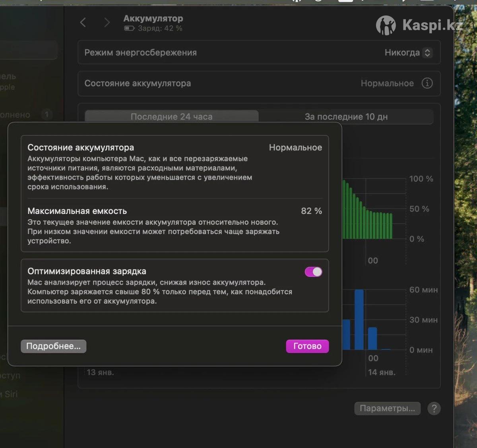Click the Kaspi.kz logo
Screen dimensions: 477x448
click(419, 25)
